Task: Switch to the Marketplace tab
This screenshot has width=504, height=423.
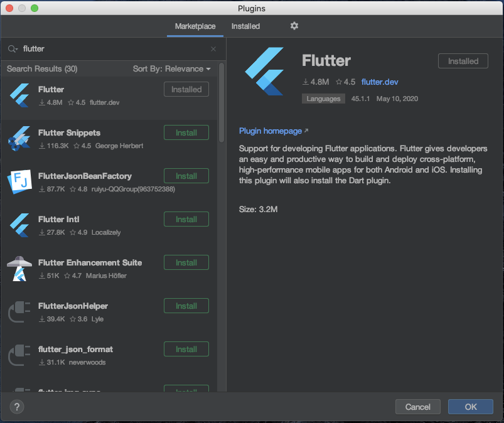Action: [195, 26]
